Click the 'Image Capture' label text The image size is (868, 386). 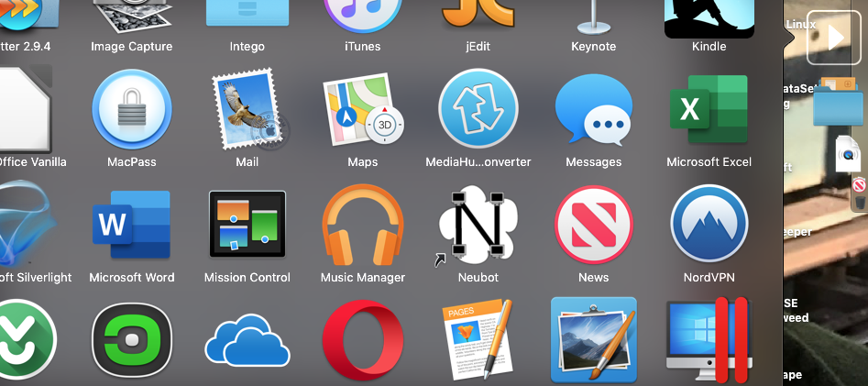tap(132, 47)
